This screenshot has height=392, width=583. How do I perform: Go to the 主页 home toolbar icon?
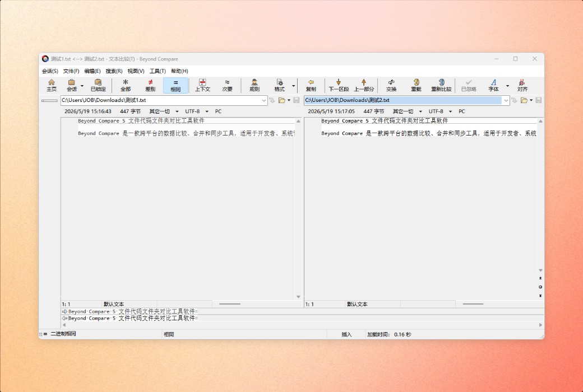click(x=52, y=85)
